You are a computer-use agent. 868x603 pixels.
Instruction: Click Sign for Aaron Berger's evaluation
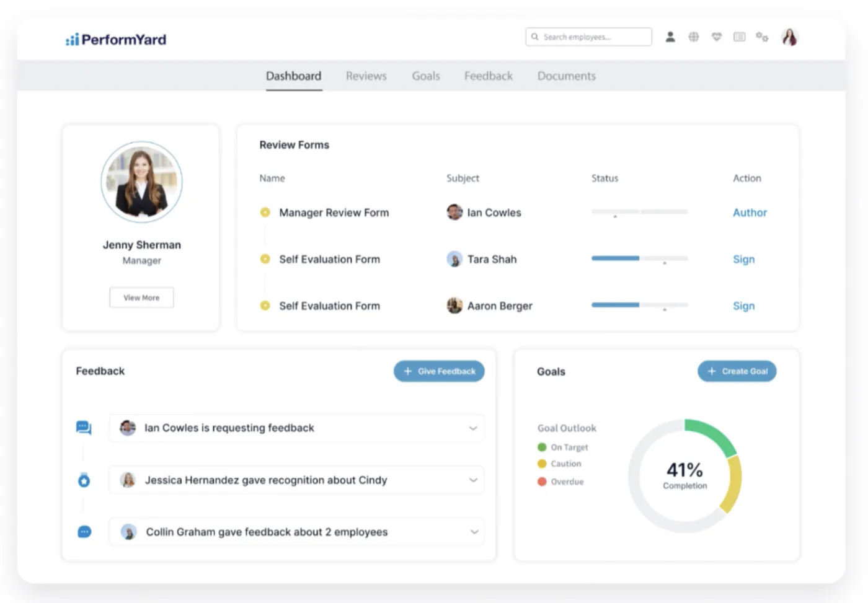click(x=744, y=306)
